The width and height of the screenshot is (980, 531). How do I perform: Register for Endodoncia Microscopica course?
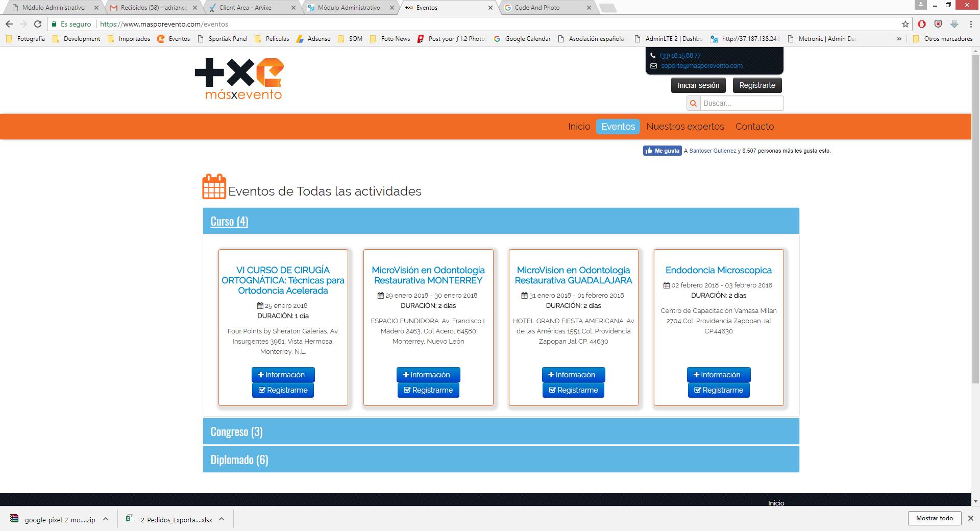tap(718, 390)
